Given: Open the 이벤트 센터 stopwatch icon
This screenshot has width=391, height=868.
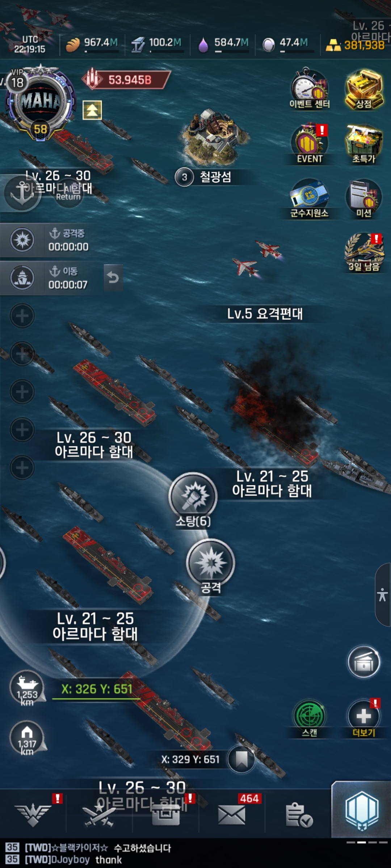Looking at the screenshot, I should point(310,88).
